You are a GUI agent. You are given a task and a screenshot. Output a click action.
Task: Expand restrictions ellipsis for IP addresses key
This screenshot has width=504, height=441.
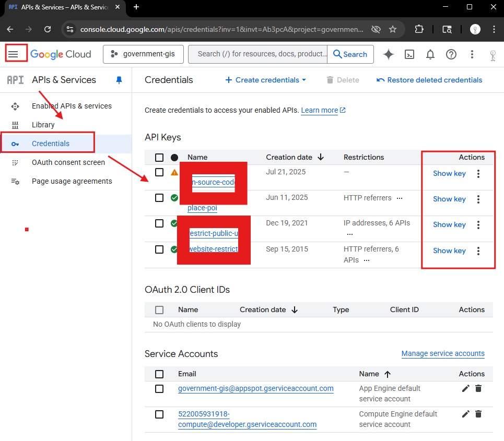[x=350, y=234]
